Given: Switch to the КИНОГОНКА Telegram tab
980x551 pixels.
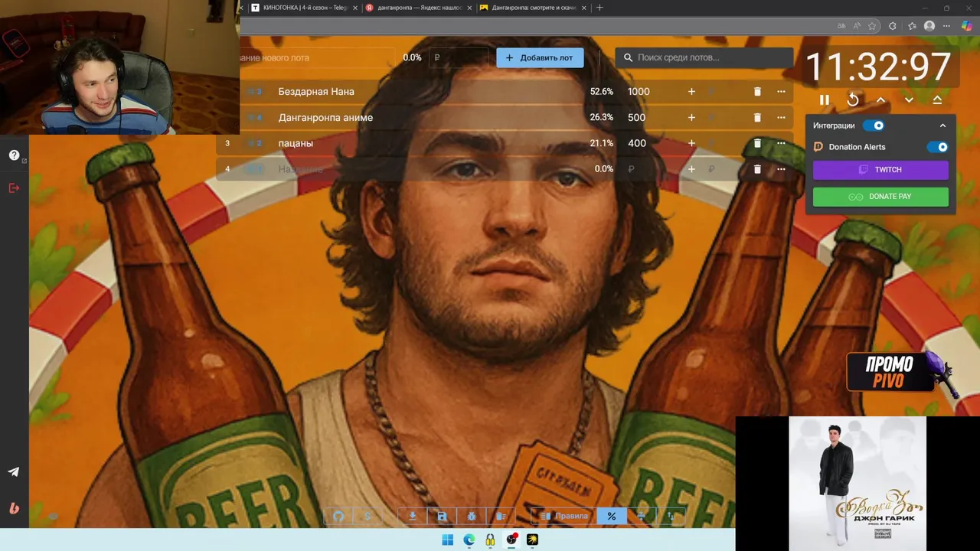Looking at the screenshot, I should tap(305, 8).
